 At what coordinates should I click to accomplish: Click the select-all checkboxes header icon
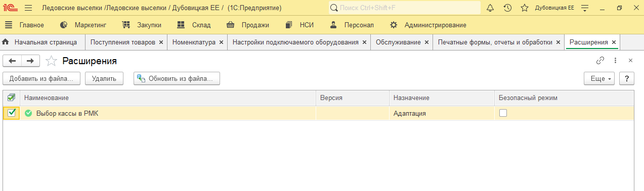click(12, 98)
